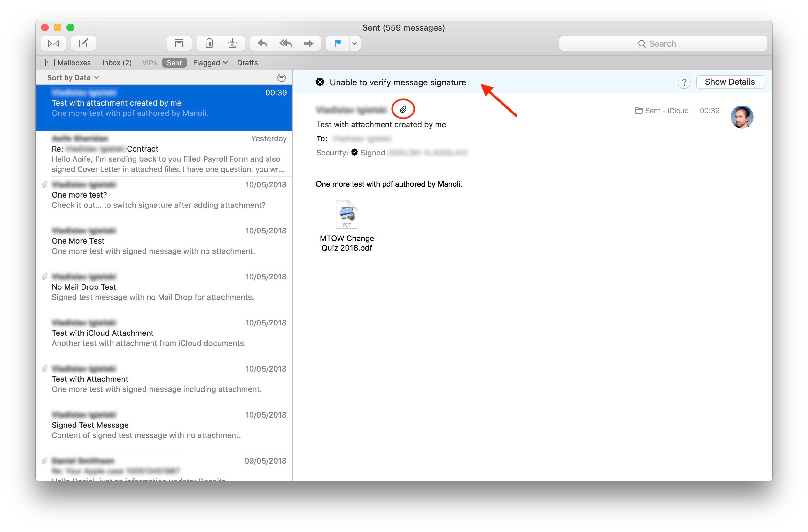
Task: Move message to Junk
Action: pyautogui.click(x=233, y=43)
